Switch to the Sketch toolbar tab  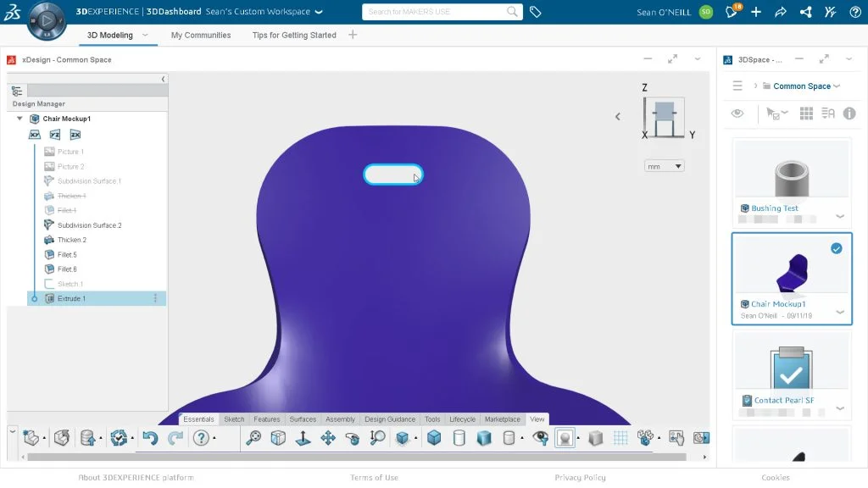[234, 419]
